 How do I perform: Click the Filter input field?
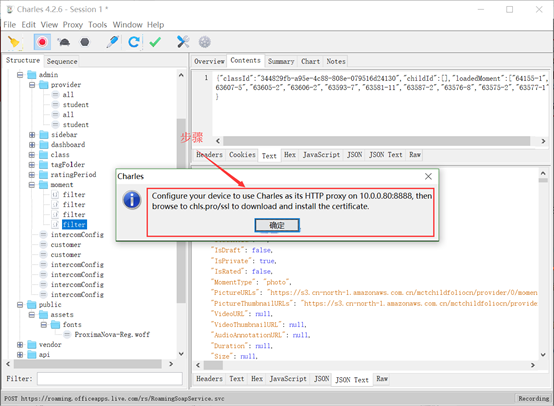point(110,379)
